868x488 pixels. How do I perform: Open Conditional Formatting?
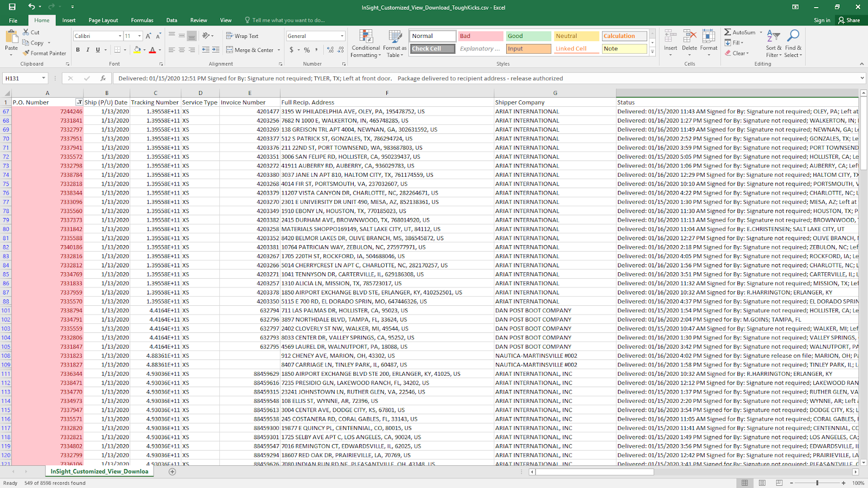(366, 44)
